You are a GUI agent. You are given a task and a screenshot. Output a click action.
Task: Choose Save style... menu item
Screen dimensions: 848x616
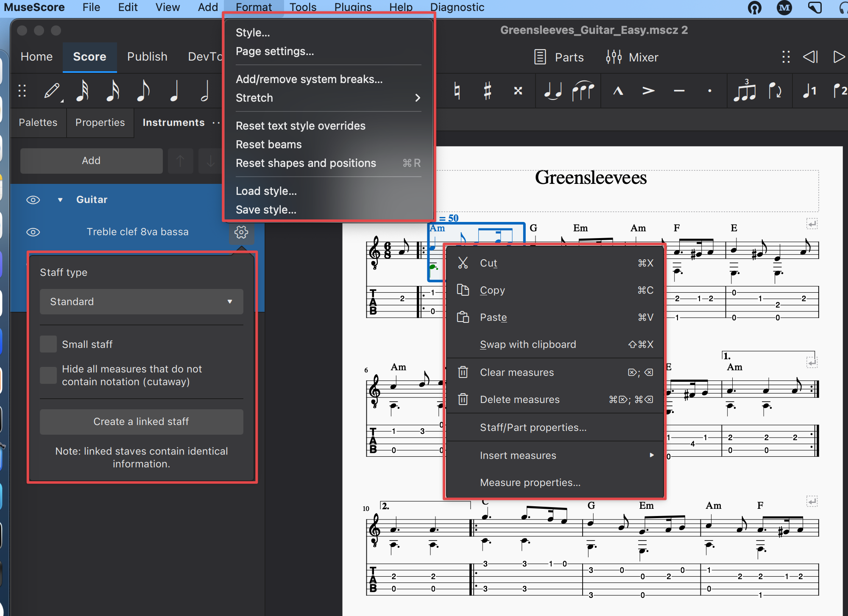point(329,210)
